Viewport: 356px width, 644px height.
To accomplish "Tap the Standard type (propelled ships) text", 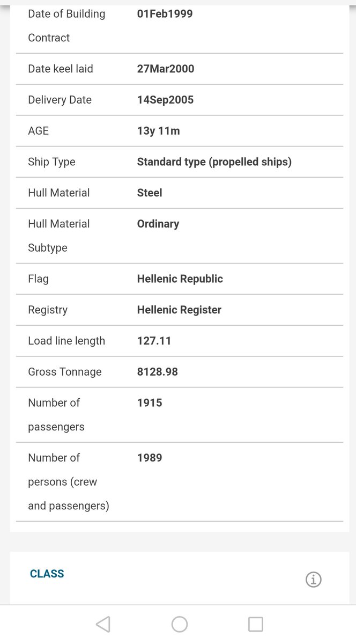I will (214, 162).
